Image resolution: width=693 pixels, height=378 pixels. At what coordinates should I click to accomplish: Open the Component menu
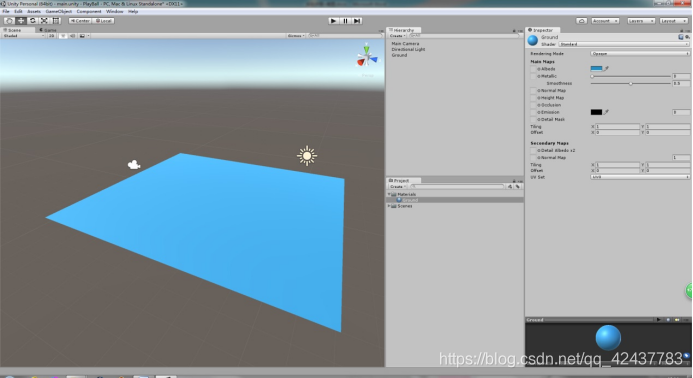click(x=89, y=11)
